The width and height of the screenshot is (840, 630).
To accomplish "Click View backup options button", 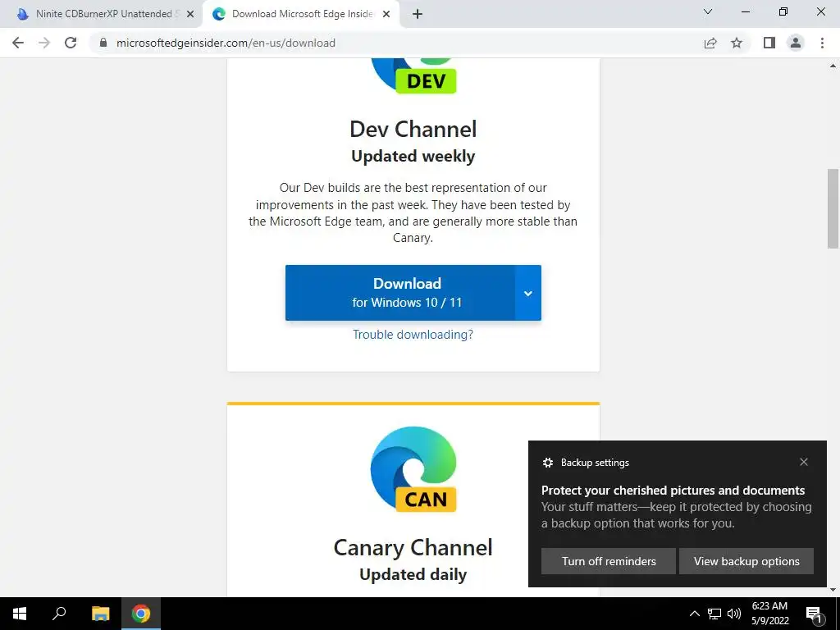I will pos(746,561).
